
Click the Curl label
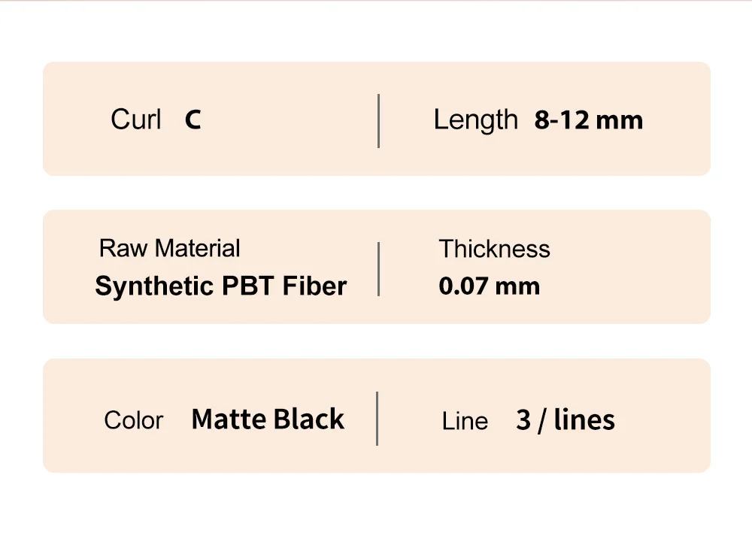pos(135,120)
